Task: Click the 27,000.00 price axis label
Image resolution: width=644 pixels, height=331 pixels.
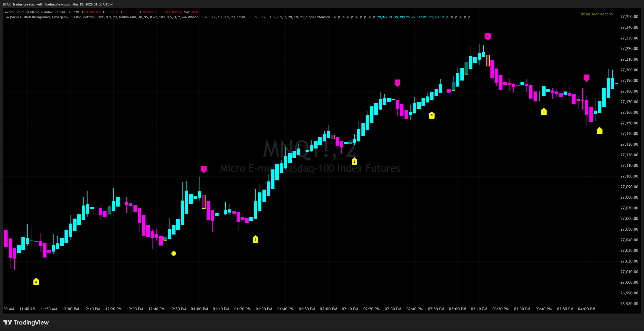Action: pyautogui.click(x=629, y=282)
